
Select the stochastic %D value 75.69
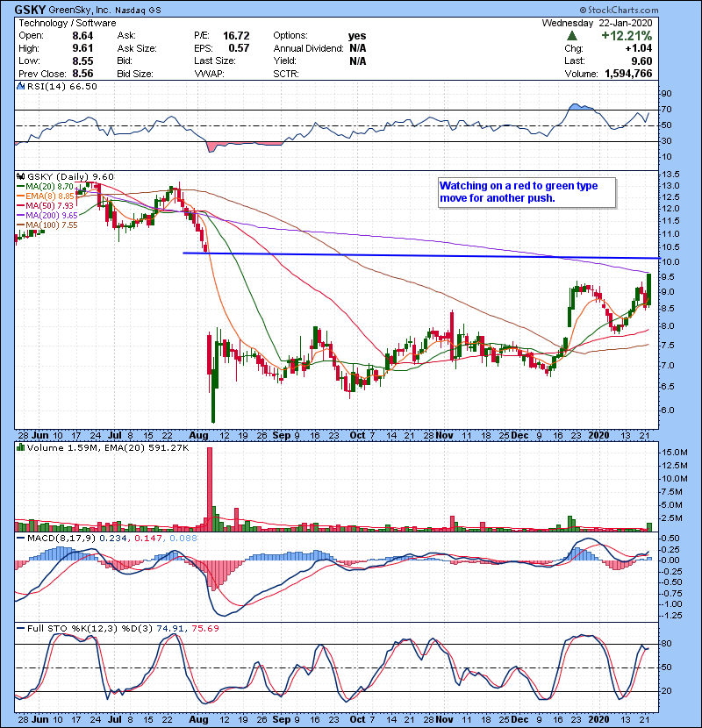[204, 629]
